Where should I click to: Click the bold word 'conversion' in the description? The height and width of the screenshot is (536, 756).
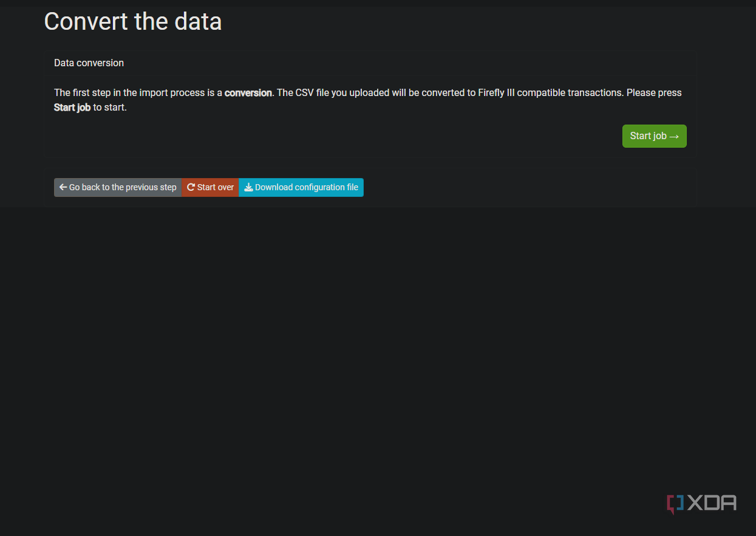click(248, 93)
